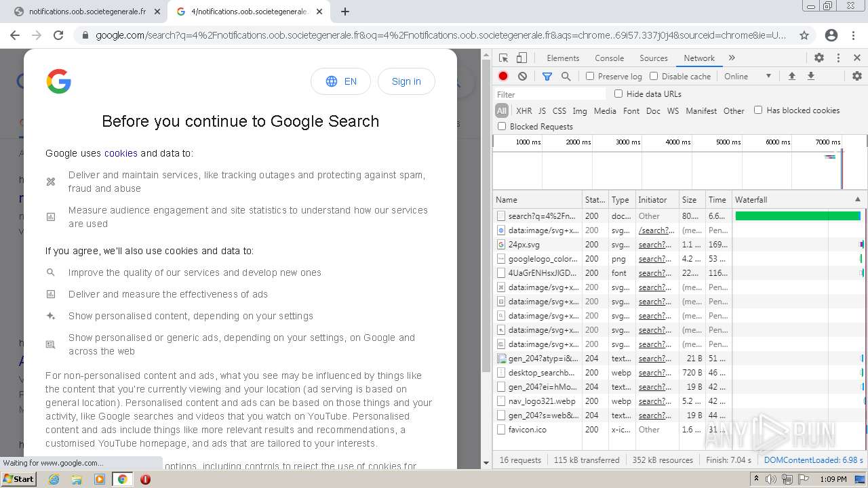
Task: Click the export HAR download arrow
Action: tap(810, 77)
